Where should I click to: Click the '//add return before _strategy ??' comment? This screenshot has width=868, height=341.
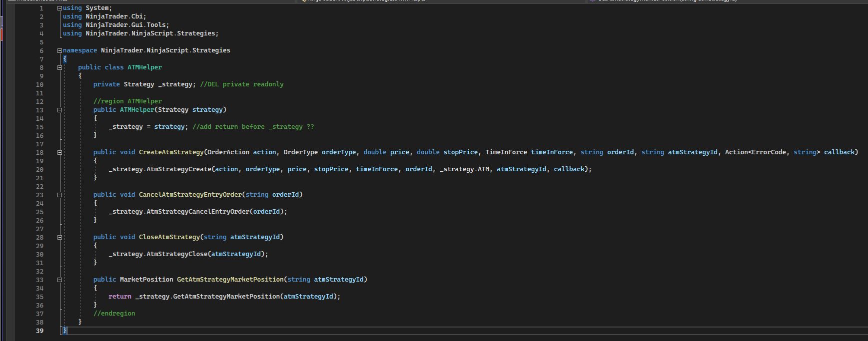point(253,127)
